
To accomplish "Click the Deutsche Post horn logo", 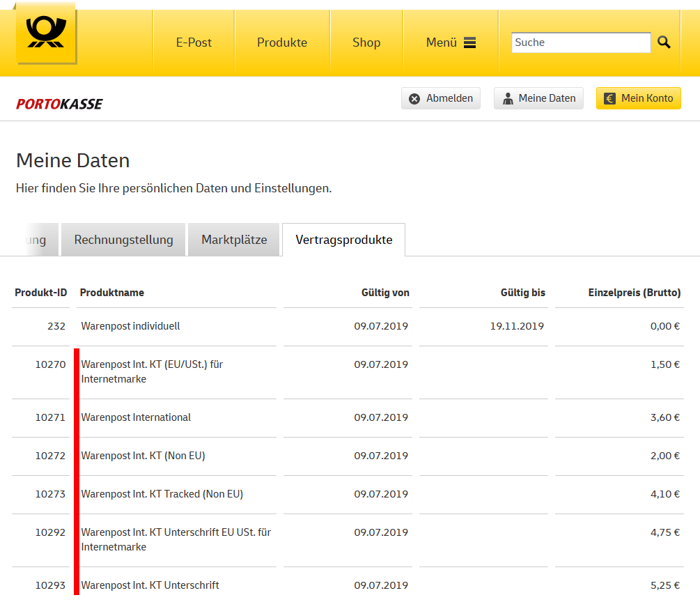I will (x=47, y=33).
